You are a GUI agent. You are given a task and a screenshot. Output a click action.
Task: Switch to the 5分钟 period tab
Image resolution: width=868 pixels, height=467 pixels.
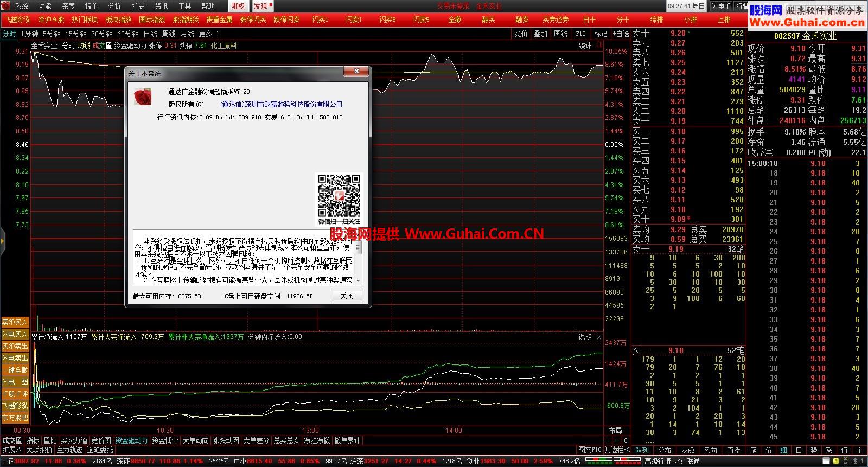52,34
